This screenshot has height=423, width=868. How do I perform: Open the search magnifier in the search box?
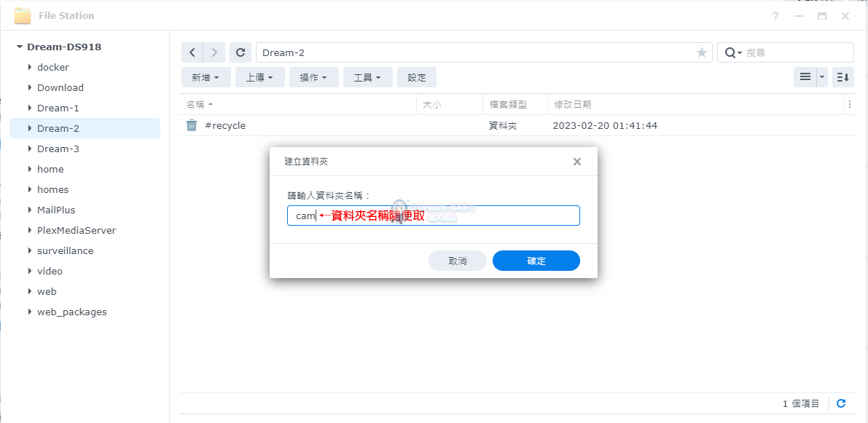[x=731, y=52]
